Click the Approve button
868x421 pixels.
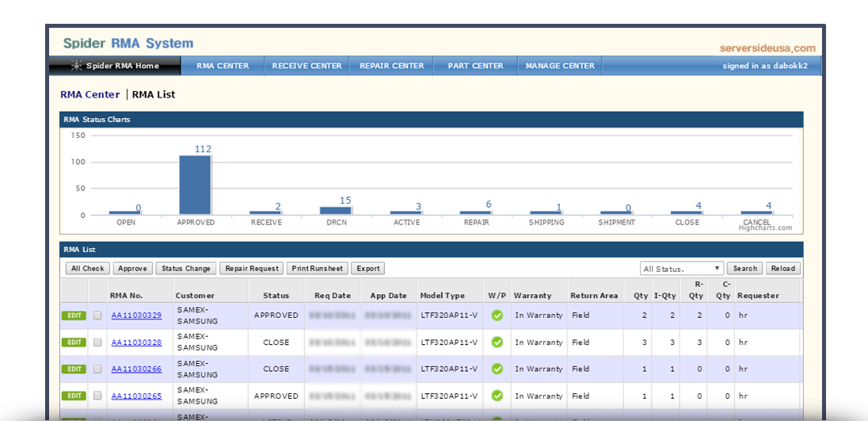tap(133, 269)
